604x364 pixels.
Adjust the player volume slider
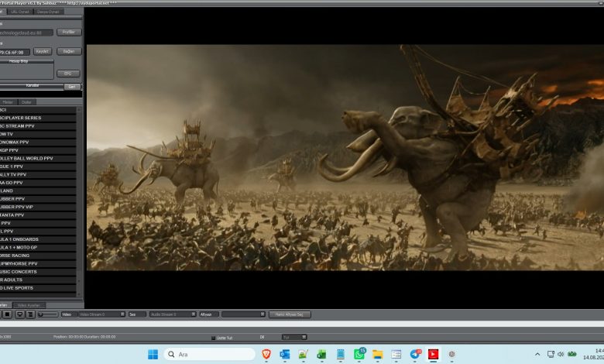pyautogui.click(x=48, y=314)
